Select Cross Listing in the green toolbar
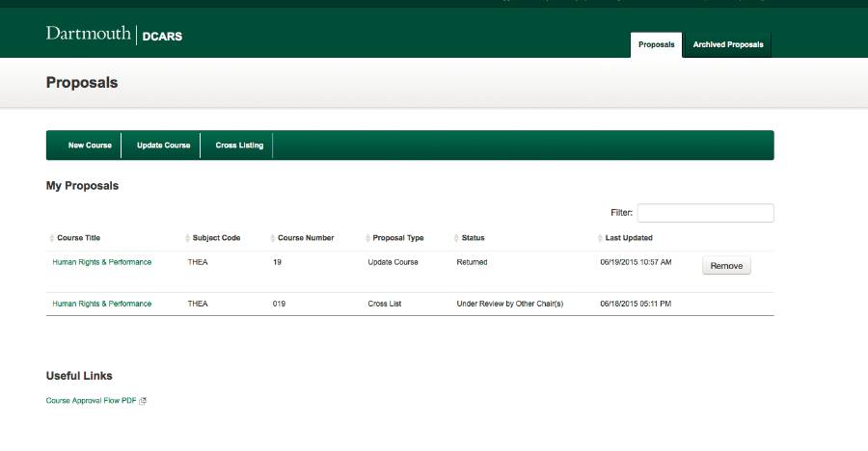Screen dimensions: 868x451 (239, 146)
